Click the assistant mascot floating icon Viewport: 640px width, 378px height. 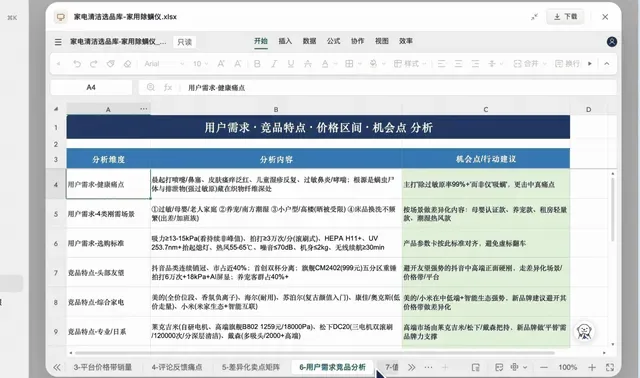click(584, 331)
